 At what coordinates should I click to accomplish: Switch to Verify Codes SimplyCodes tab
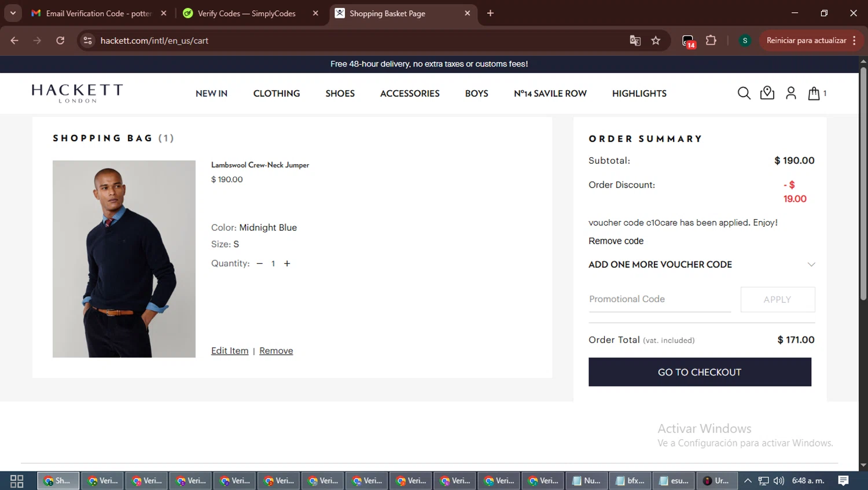[246, 13]
